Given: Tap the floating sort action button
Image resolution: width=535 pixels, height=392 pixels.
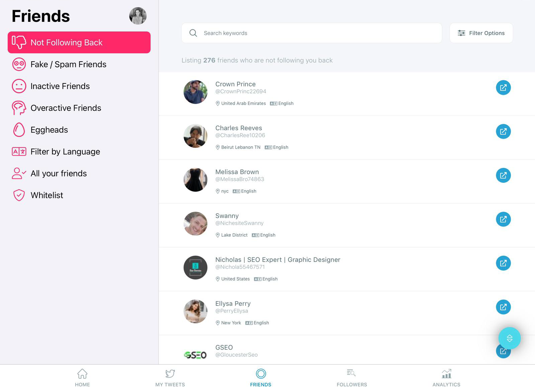Looking at the screenshot, I should click(510, 338).
